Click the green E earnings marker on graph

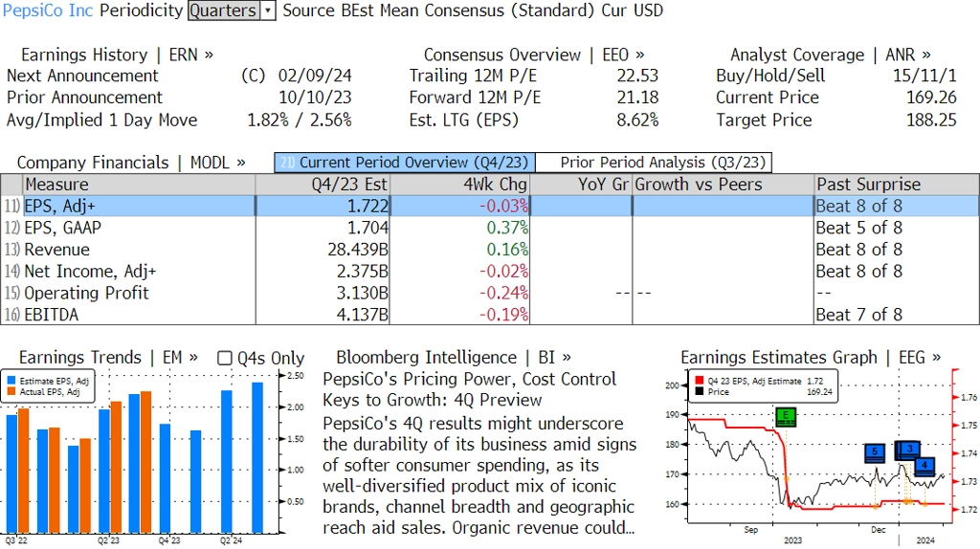pyautogui.click(x=786, y=417)
